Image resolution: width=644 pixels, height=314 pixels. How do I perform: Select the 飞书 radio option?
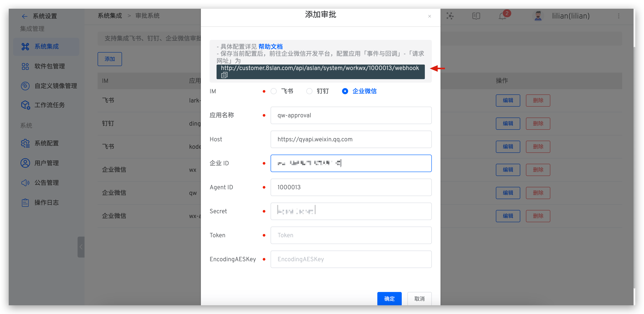pos(274,91)
